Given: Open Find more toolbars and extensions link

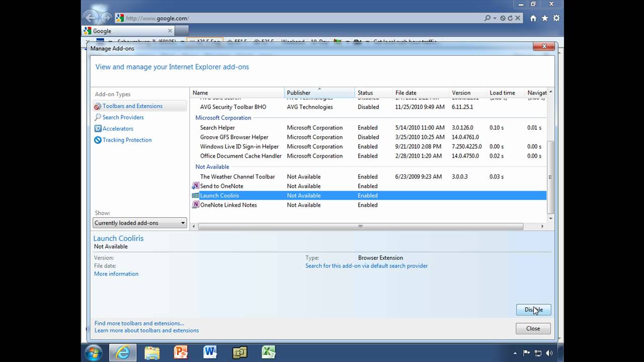Looking at the screenshot, I should 139,323.
